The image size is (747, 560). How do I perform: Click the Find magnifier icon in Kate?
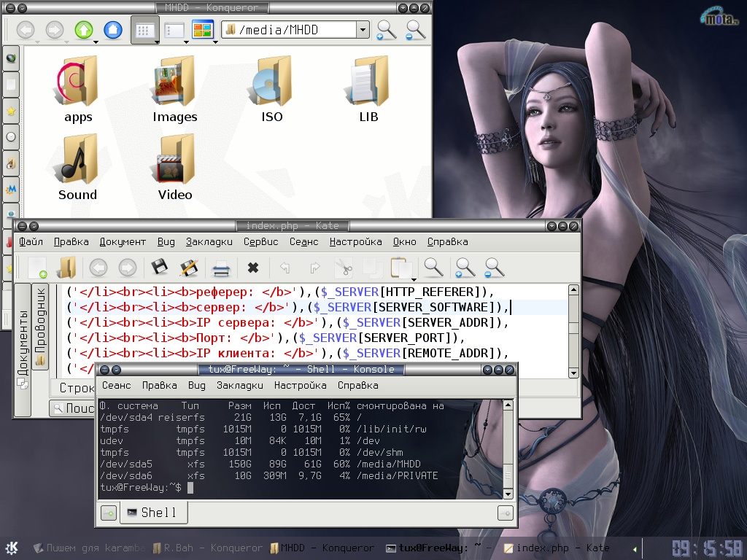[x=433, y=268]
